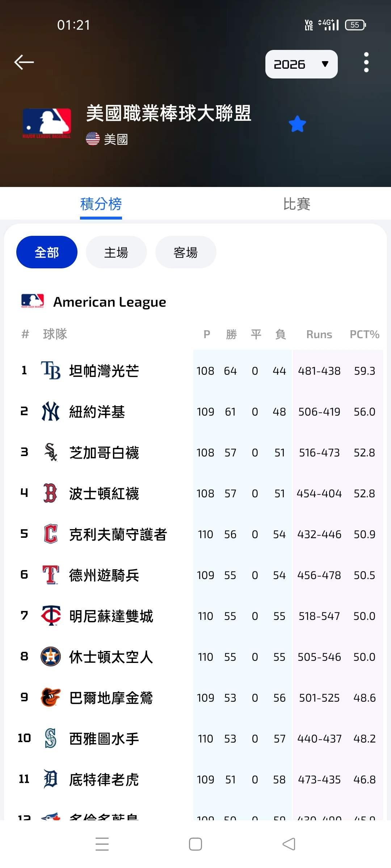This screenshot has width=391, height=868.
Task: Tap the Android home navigation button
Action: (x=195, y=844)
